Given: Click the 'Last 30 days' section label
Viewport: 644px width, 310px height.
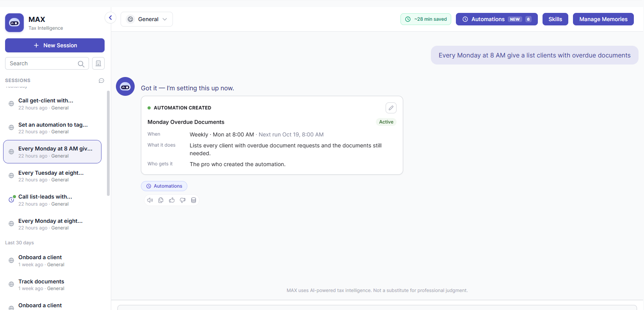Looking at the screenshot, I should pyautogui.click(x=20, y=243).
